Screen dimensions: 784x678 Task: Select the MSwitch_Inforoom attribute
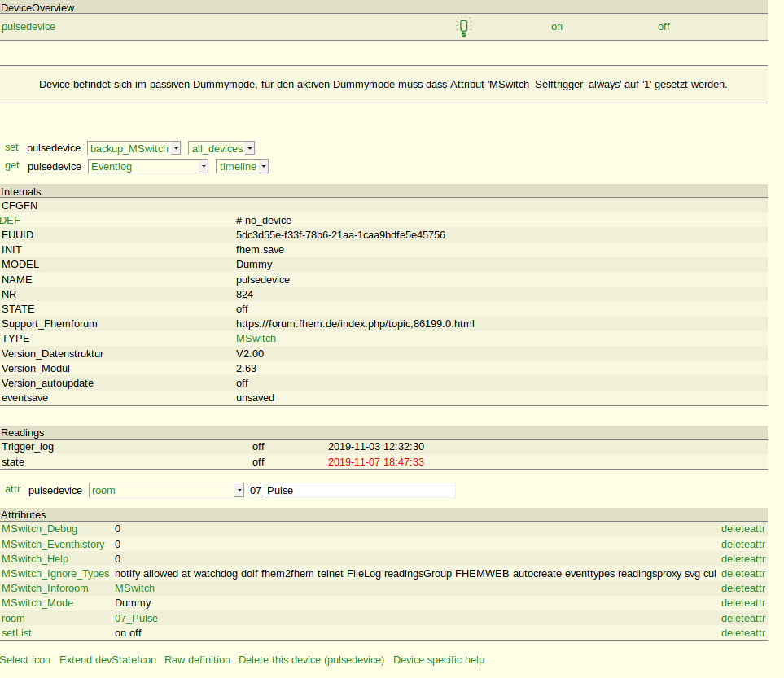[x=45, y=588]
